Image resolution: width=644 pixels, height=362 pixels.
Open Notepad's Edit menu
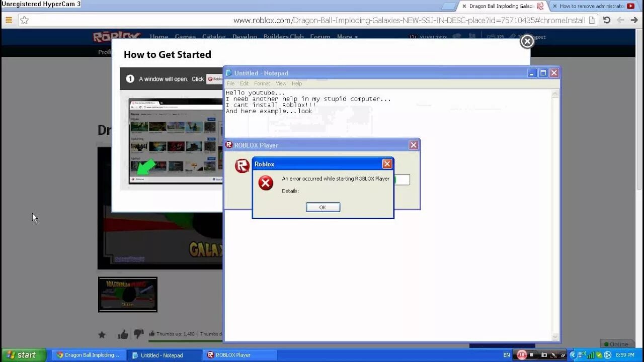coord(244,83)
